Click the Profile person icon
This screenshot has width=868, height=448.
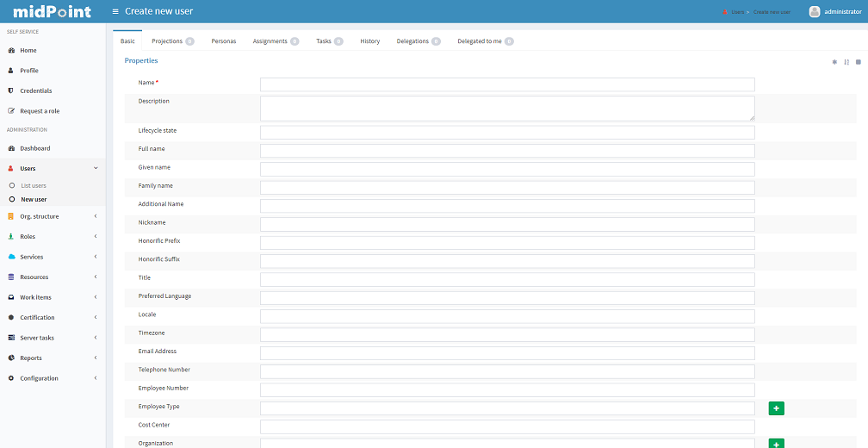(11, 71)
